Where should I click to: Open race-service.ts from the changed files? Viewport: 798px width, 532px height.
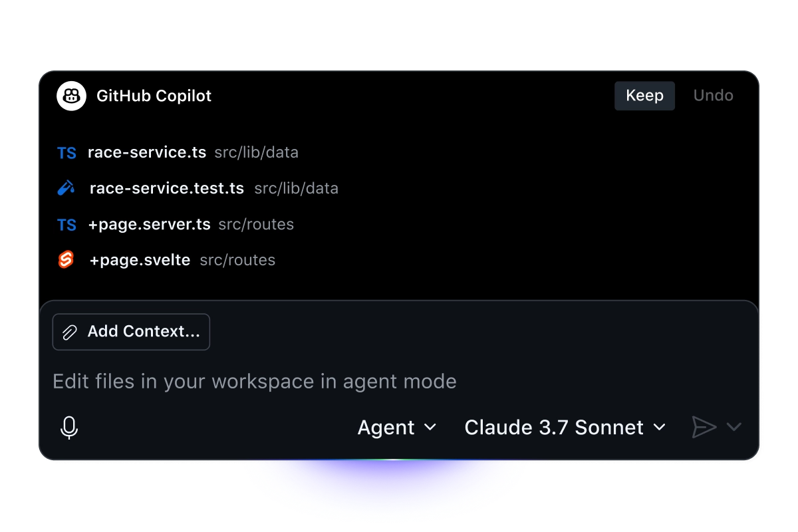pos(147,153)
